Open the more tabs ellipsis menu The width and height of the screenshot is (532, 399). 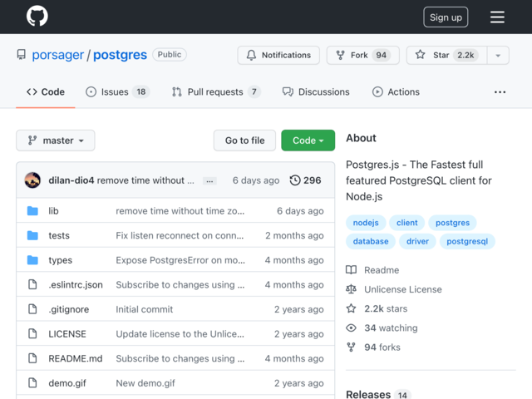click(500, 92)
